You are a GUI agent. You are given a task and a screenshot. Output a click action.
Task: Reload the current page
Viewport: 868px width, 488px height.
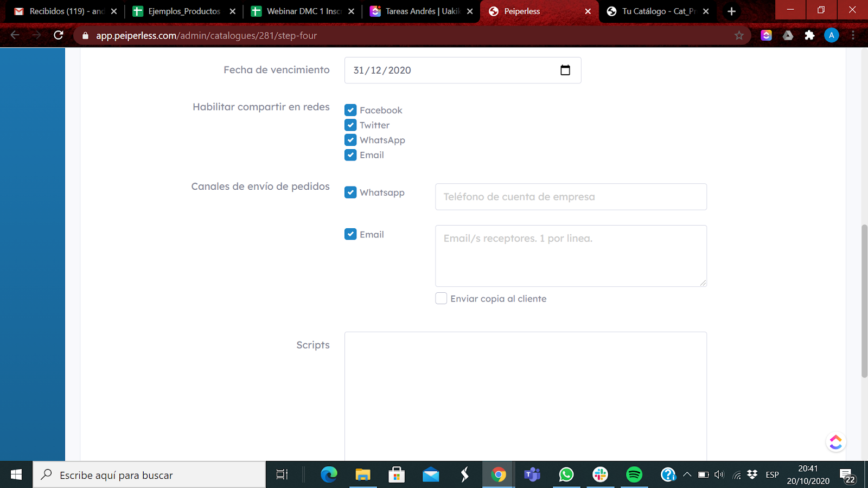(59, 35)
